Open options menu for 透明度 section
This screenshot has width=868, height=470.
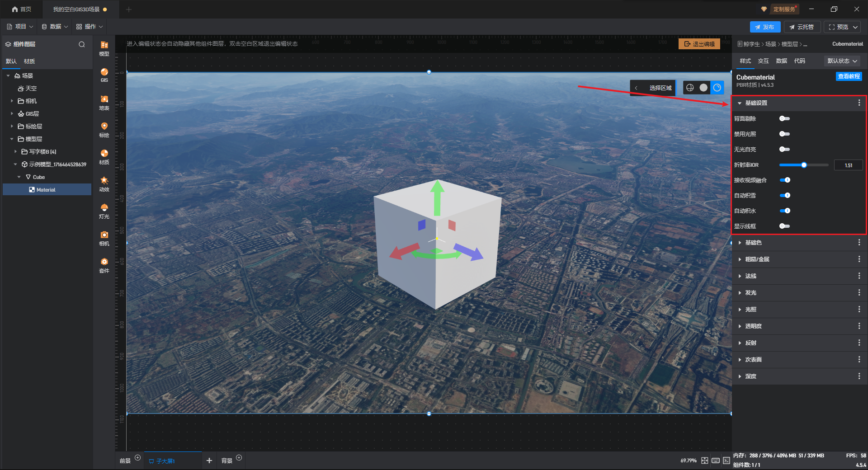coord(859,326)
